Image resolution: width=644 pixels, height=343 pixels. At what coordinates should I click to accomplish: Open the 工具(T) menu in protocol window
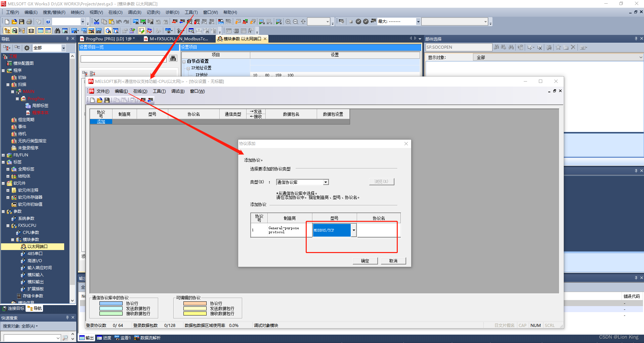[159, 91]
